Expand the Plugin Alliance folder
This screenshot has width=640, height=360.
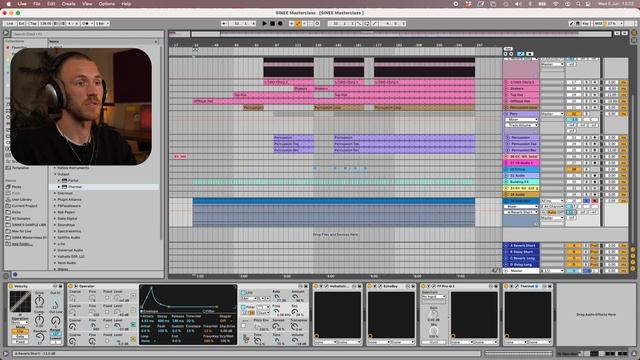pos(55,199)
